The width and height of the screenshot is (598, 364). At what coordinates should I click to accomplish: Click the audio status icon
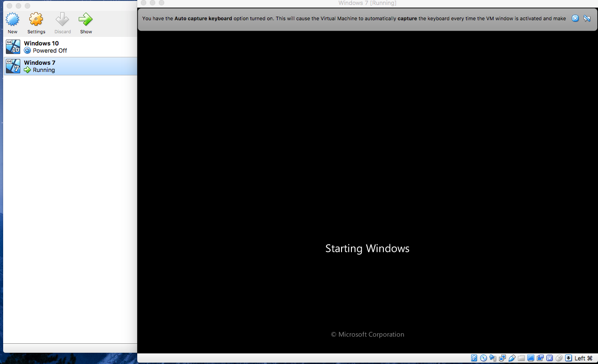pyautogui.click(x=493, y=358)
